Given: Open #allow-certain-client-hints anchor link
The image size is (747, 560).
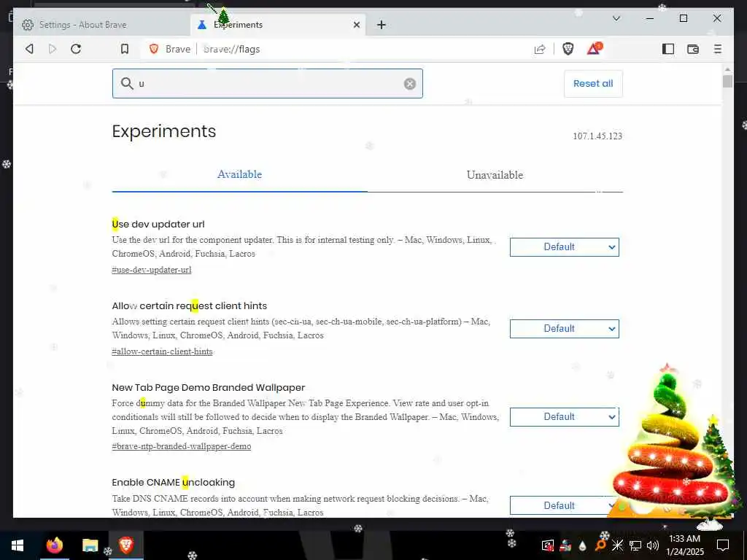Looking at the screenshot, I should coord(163,351).
